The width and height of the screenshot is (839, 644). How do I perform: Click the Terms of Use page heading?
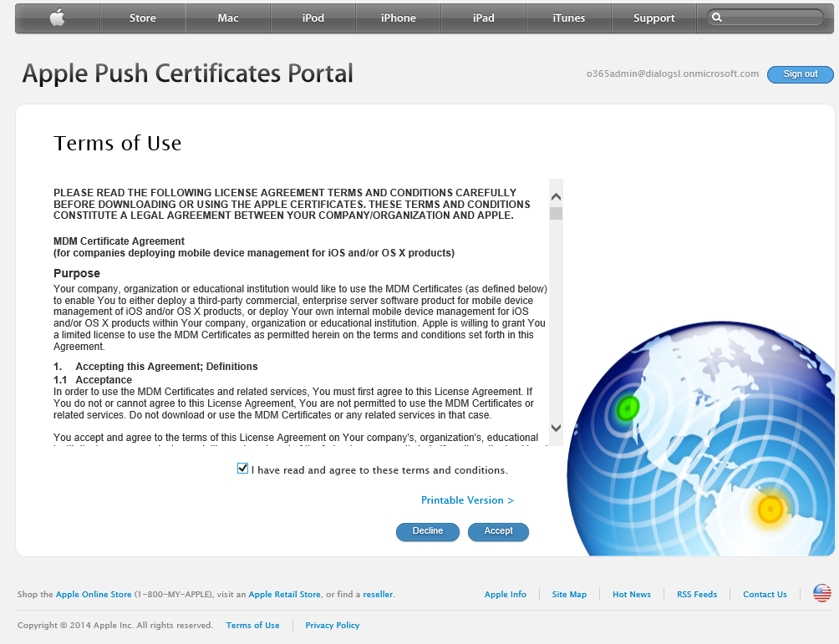118,144
